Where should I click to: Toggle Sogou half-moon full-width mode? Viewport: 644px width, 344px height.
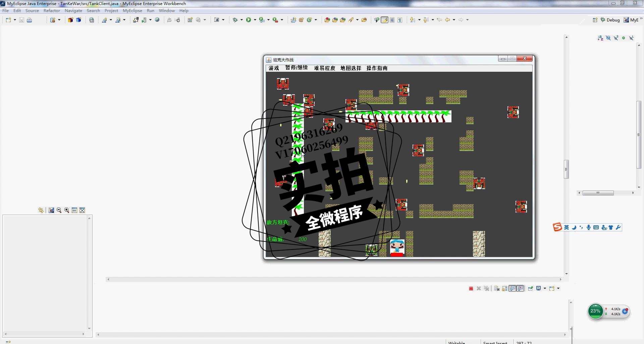coord(574,227)
